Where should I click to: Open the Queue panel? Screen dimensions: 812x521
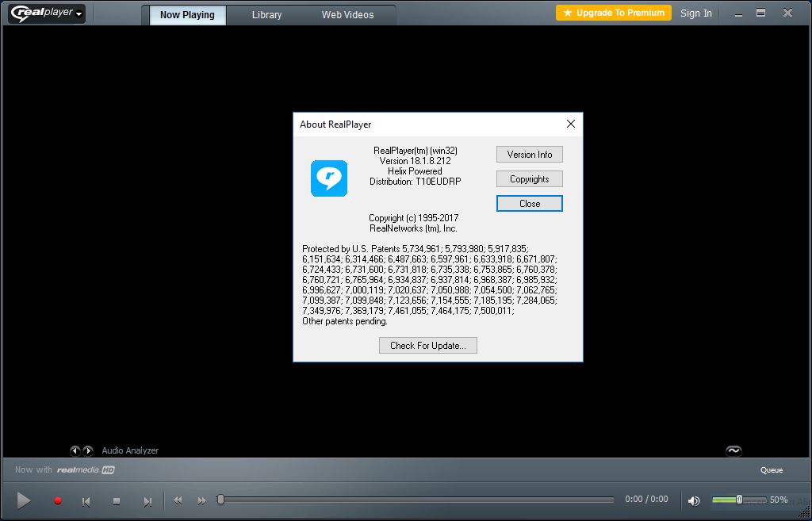pyautogui.click(x=772, y=470)
